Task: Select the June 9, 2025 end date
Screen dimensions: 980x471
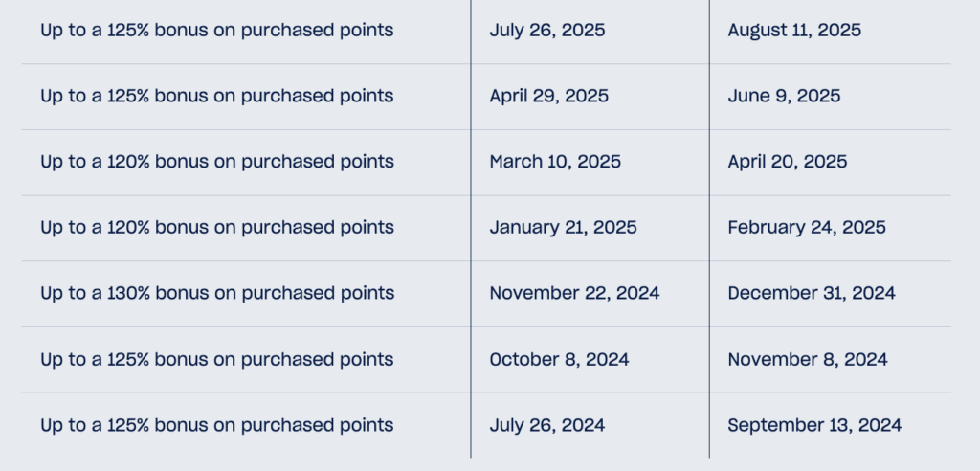Action: (x=784, y=96)
